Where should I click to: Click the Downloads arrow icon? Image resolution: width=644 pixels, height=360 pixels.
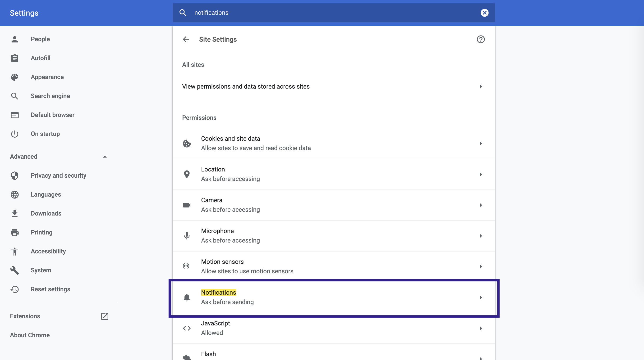click(x=14, y=214)
